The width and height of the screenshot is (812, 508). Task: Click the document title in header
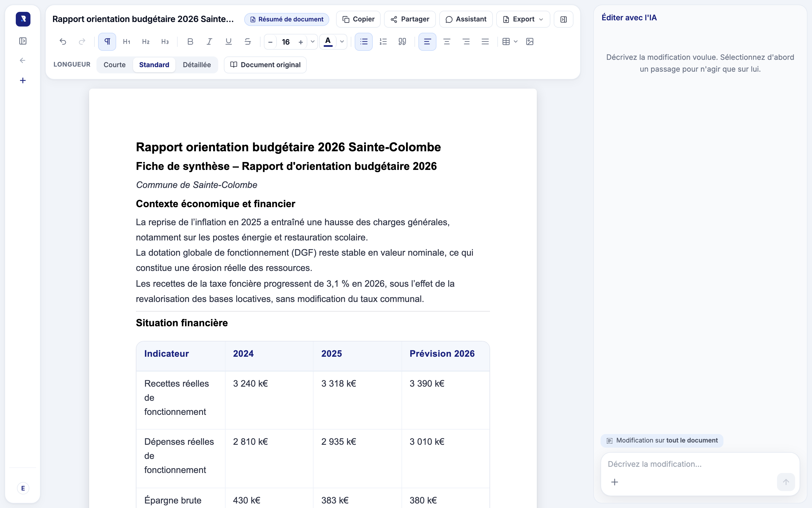(x=143, y=19)
